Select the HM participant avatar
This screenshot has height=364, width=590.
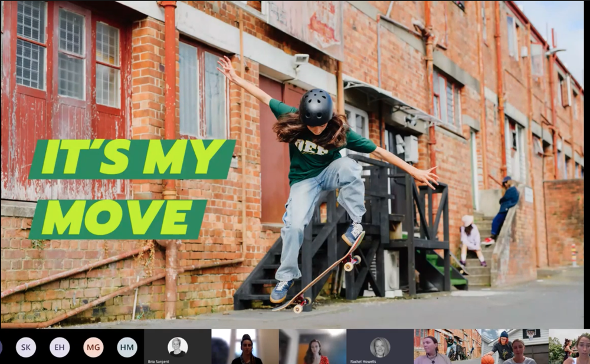coord(127,347)
